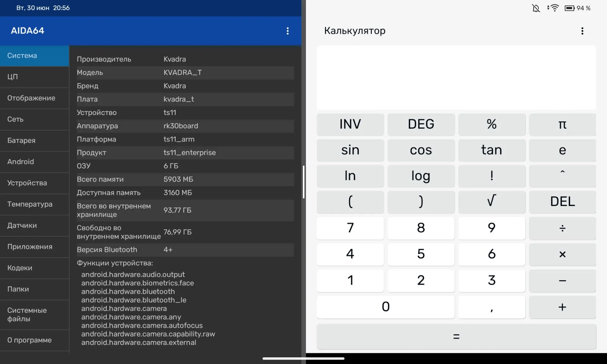Open the Датчики section
607x364 pixels.
coord(34,225)
